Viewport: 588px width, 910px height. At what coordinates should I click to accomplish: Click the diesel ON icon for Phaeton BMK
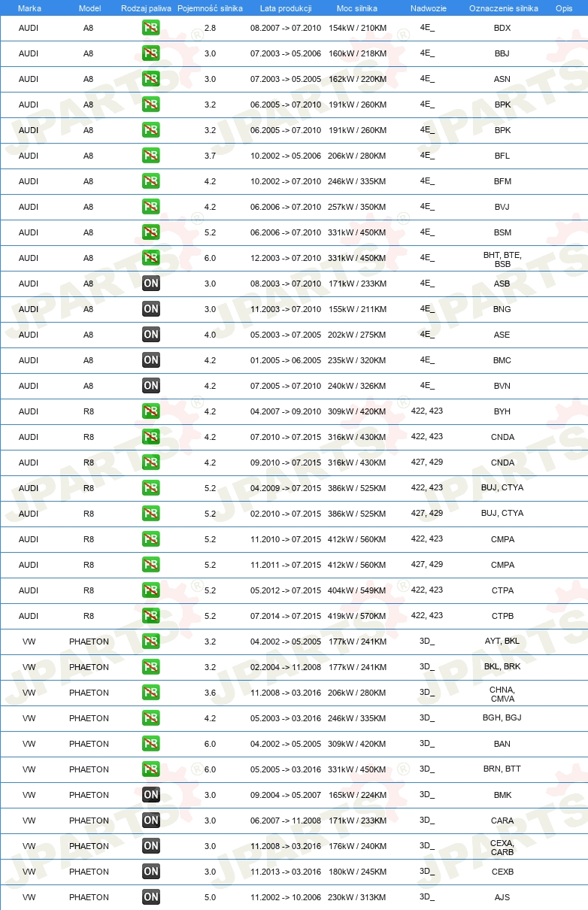point(151,795)
